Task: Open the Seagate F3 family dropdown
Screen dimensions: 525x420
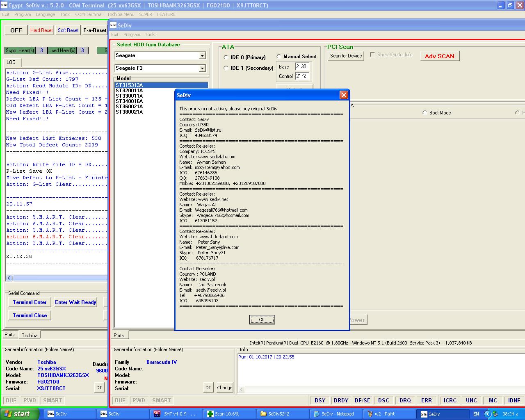Action: [x=202, y=68]
